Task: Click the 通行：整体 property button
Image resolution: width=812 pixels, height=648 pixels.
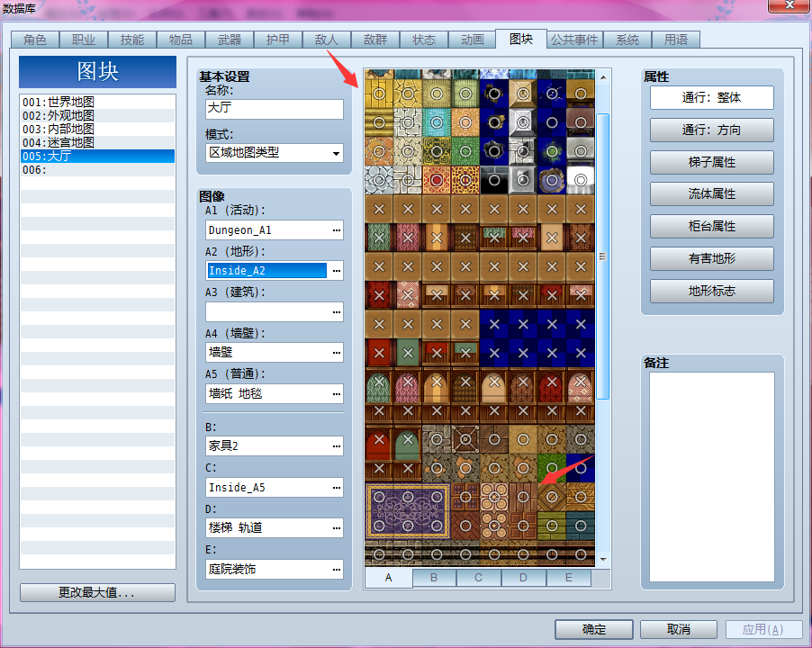Action: click(x=711, y=98)
